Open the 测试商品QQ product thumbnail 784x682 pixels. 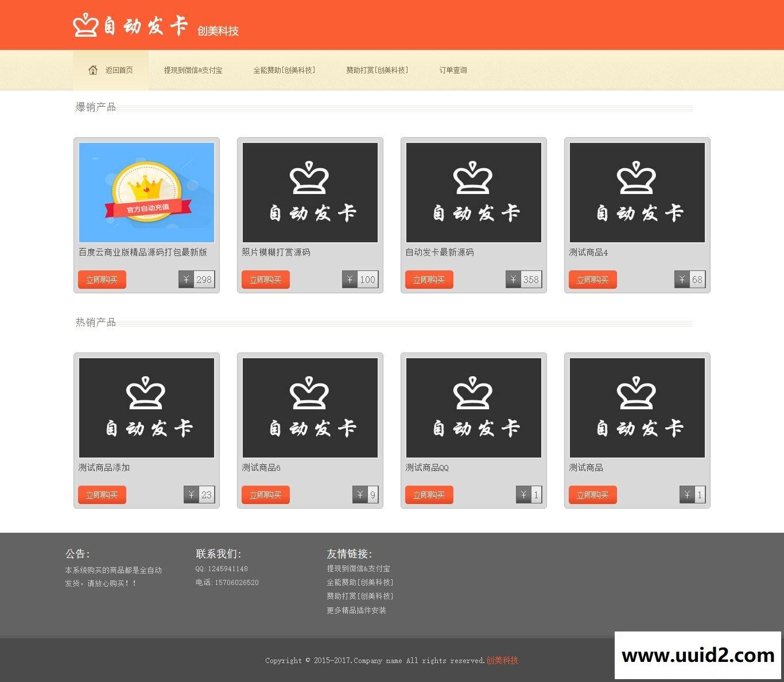473,408
